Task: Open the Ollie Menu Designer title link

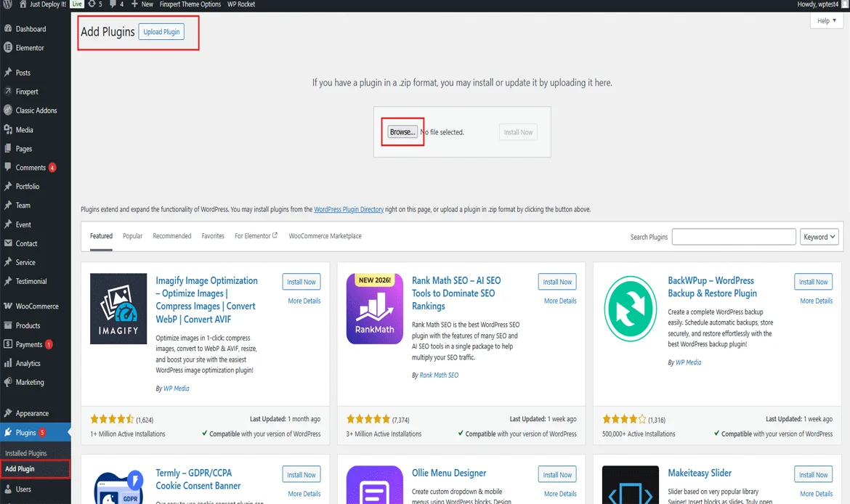Action: (x=449, y=473)
